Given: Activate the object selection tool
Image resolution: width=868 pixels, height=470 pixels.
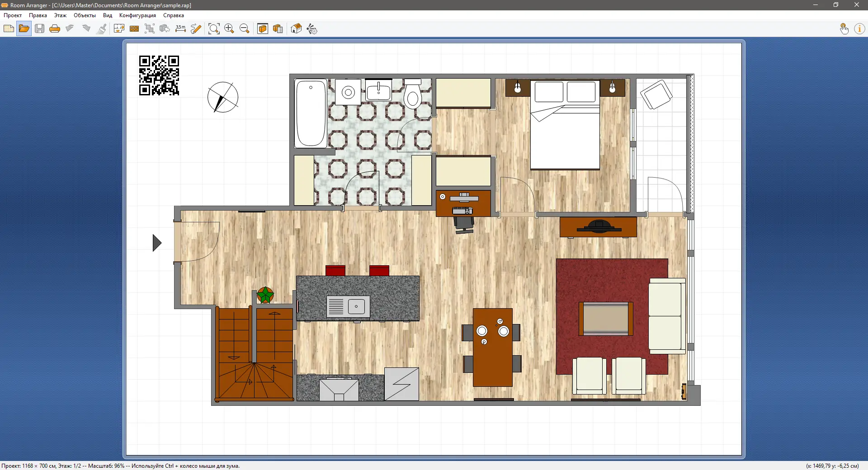Looking at the screenshot, I should [150, 28].
